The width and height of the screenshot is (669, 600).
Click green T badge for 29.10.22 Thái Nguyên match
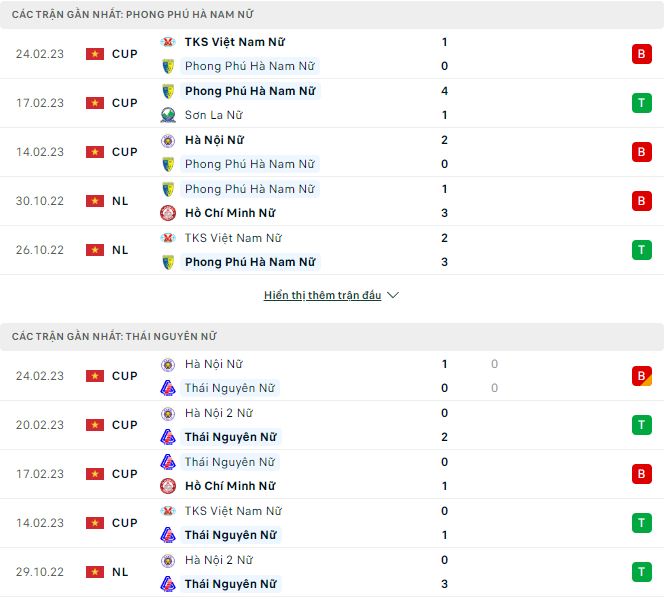641,572
